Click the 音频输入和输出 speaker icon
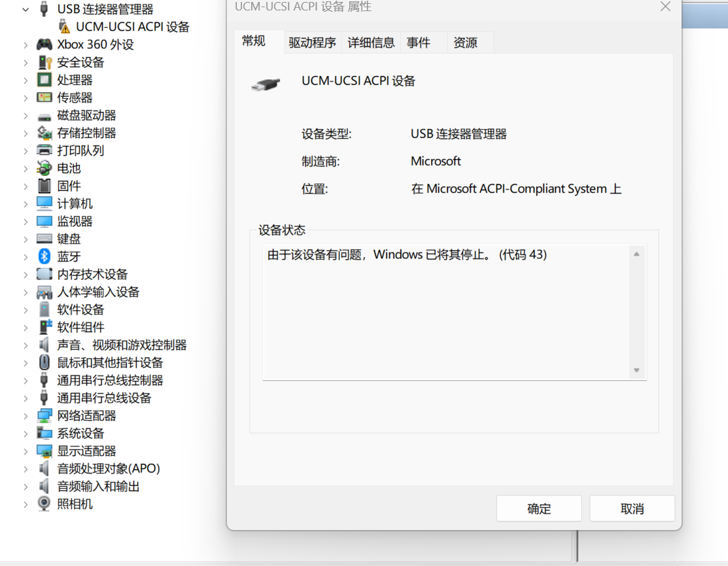The width and height of the screenshot is (728, 566). point(44,486)
